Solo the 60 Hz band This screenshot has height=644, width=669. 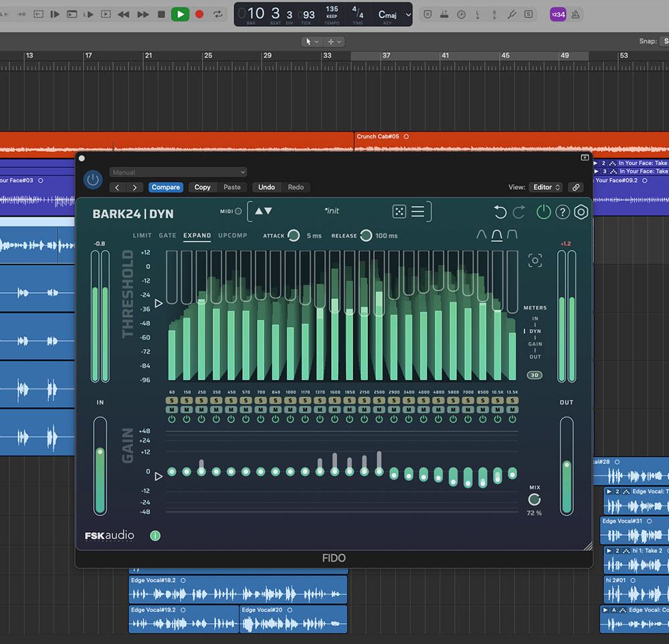tap(172, 401)
